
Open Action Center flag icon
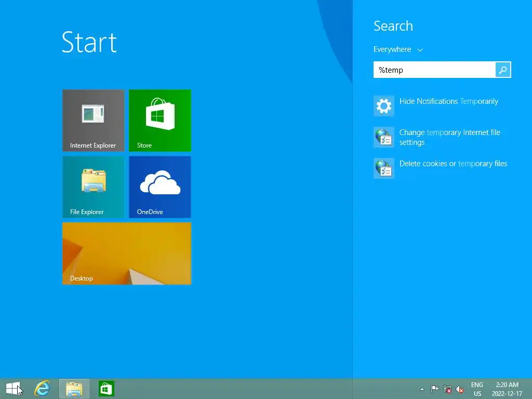point(434,389)
